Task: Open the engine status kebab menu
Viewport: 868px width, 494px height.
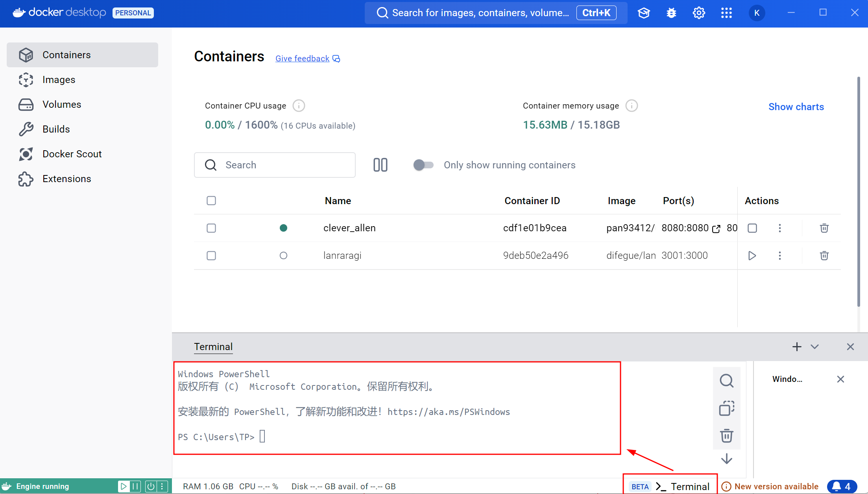Action: click(162, 487)
